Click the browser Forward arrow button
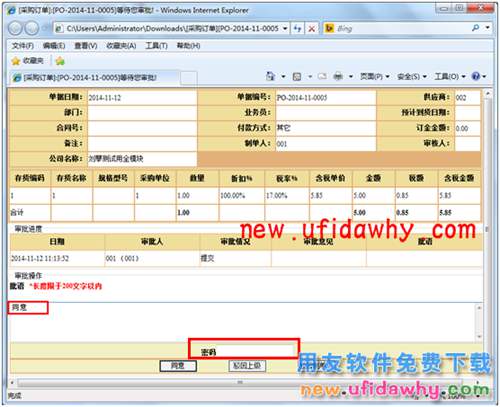The image size is (500, 407). point(32,28)
